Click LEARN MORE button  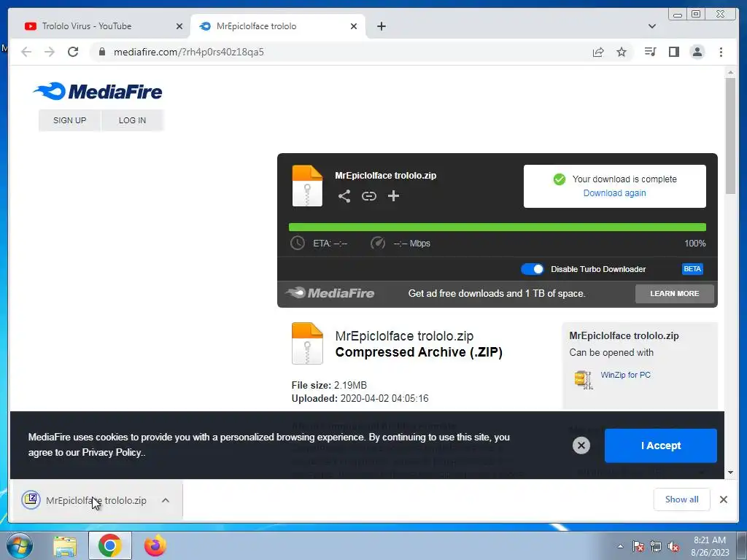point(674,294)
